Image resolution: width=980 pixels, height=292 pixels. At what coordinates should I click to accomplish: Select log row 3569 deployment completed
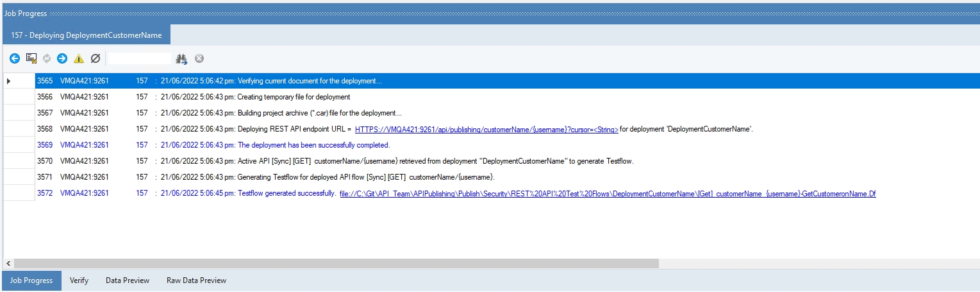[x=313, y=145]
